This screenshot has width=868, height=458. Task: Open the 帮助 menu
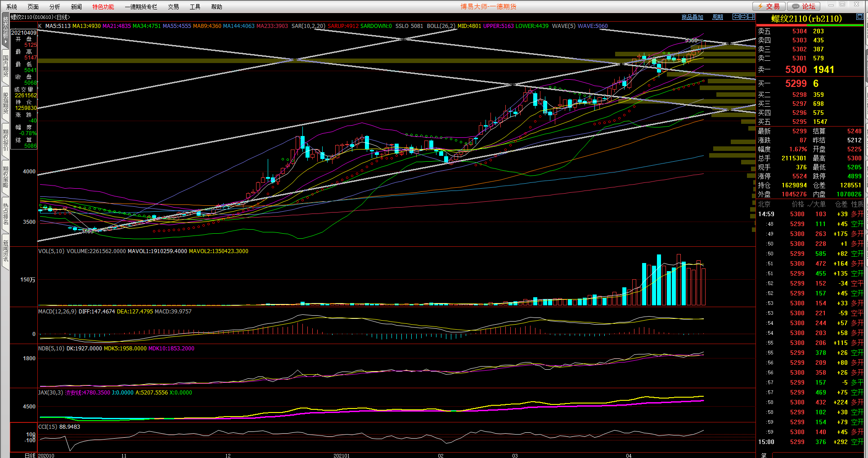tap(216, 7)
